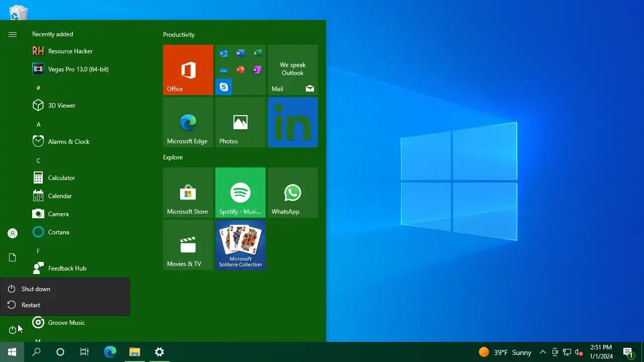Open the Movies & TV tile
This screenshot has height=362, width=644.
pyautogui.click(x=188, y=245)
